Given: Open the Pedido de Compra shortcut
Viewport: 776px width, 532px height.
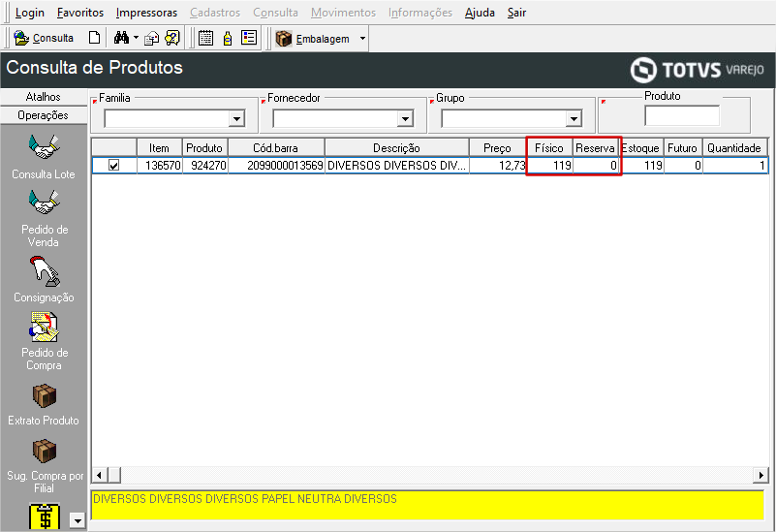Looking at the screenshot, I should point(44,341).
